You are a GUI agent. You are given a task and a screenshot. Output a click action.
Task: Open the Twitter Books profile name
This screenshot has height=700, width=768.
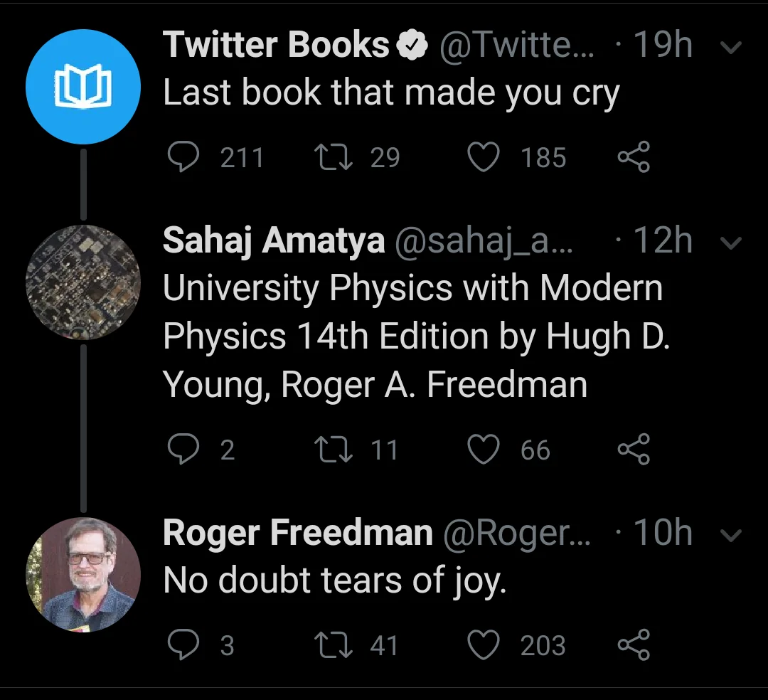(x=276, y=46)
